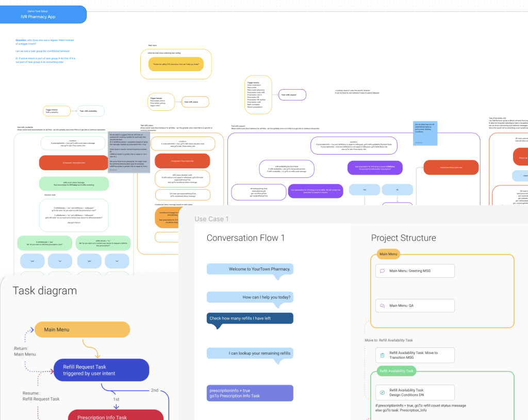Select the green 'refillsRemain = no' QA node
528x420 pixels.
pyautogui.click(x=103, y=243)
